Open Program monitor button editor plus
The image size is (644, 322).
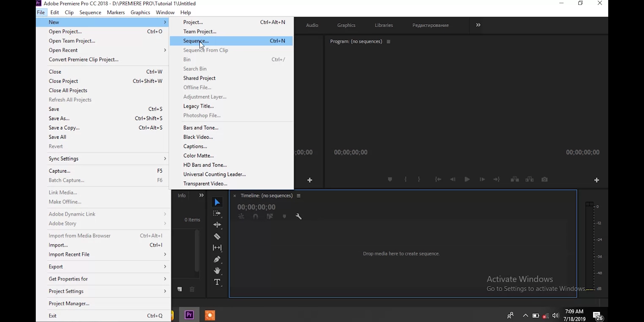(597, 180)
